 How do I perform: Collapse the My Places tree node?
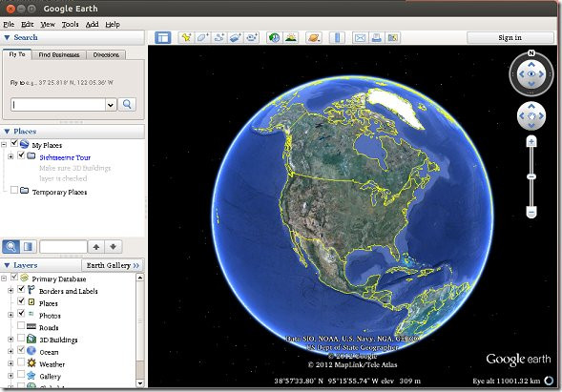[4, 145]
